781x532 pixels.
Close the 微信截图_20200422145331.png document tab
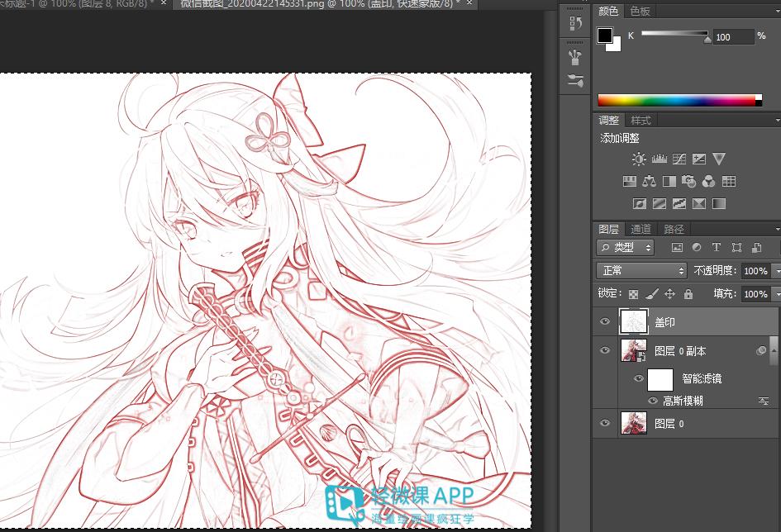[x=469, y=3]
